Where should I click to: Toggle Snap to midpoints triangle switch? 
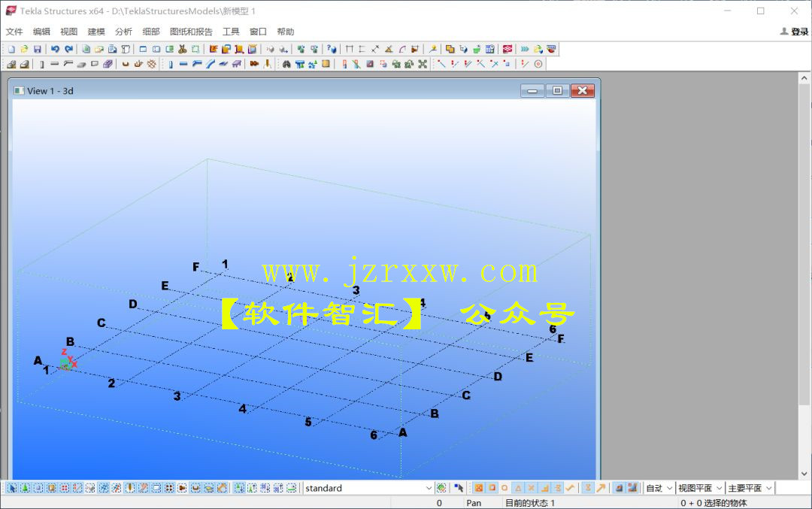(518, 488)
